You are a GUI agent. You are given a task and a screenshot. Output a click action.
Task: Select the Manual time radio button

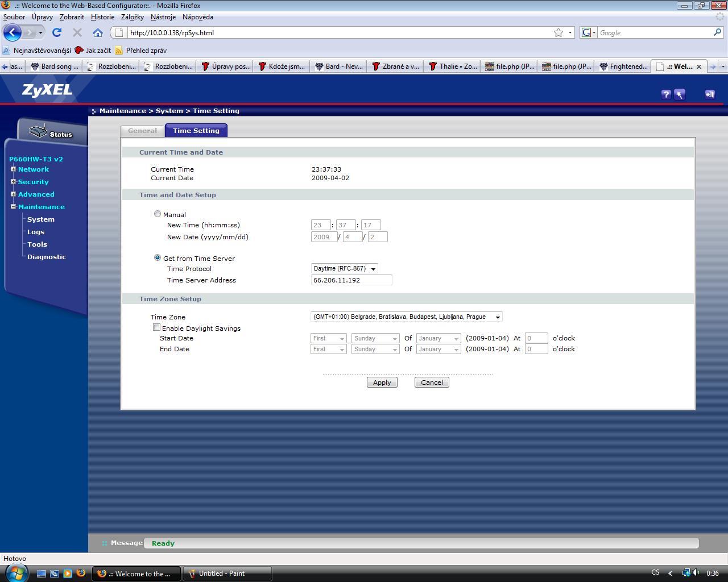[x=158, y=214]
